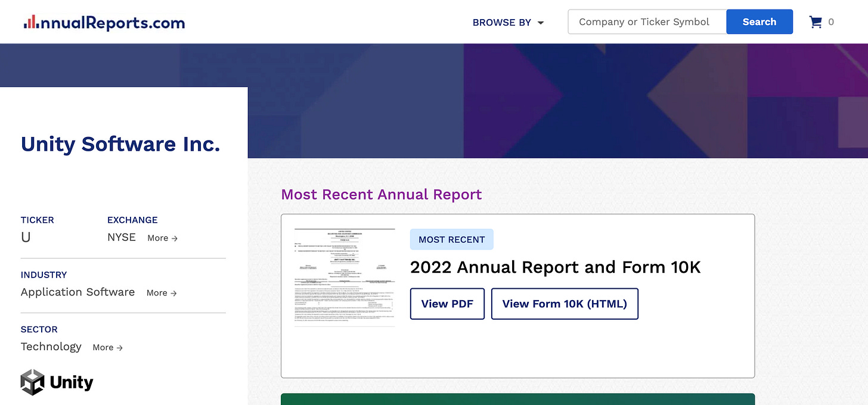
Task: Follow More link beside NYSE exchange
Action: 163,238
